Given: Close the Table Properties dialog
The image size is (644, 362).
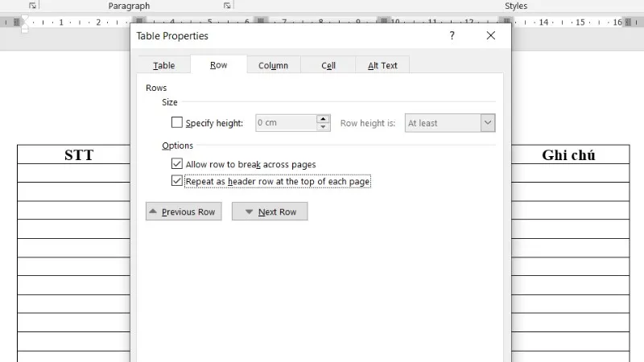Looking at the screenshot, I should pyautogui.click(x=491, y=35).
